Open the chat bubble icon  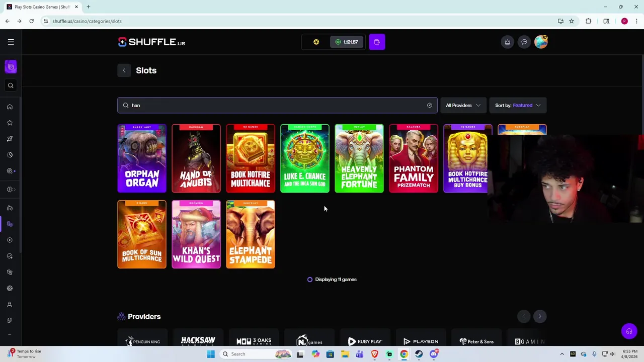pos(524,42)
